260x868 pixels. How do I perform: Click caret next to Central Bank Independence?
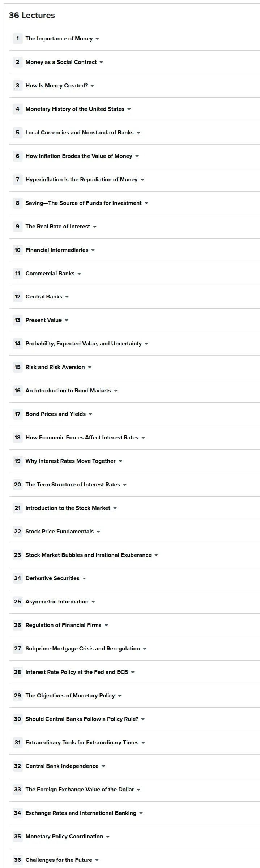[x=103, y=766]
